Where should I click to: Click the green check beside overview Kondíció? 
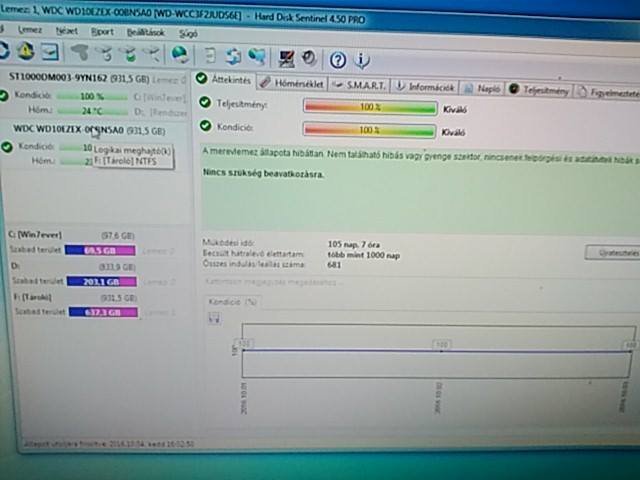(206, 126)
